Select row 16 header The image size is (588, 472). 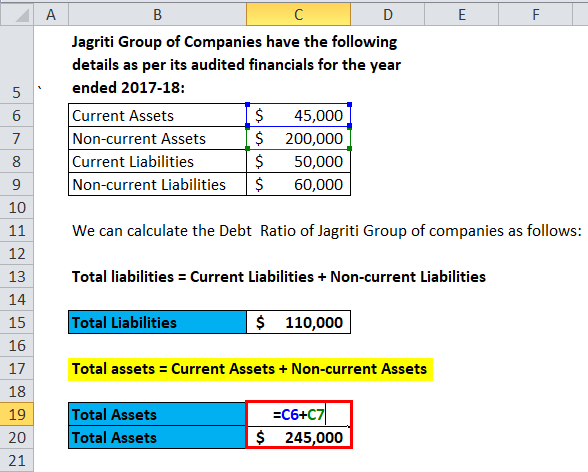pos(16,346)
